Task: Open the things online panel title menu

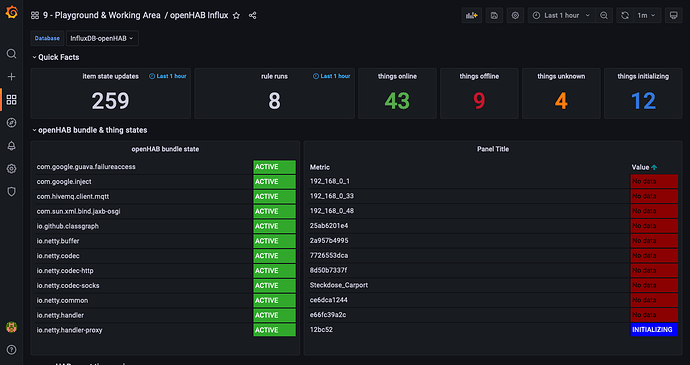Action: point(397,76)
